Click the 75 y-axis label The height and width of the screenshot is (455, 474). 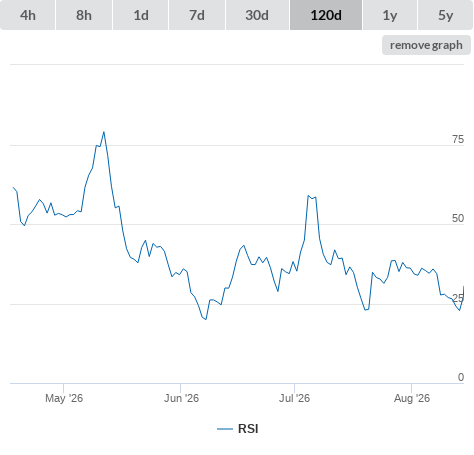click(458, 139)
